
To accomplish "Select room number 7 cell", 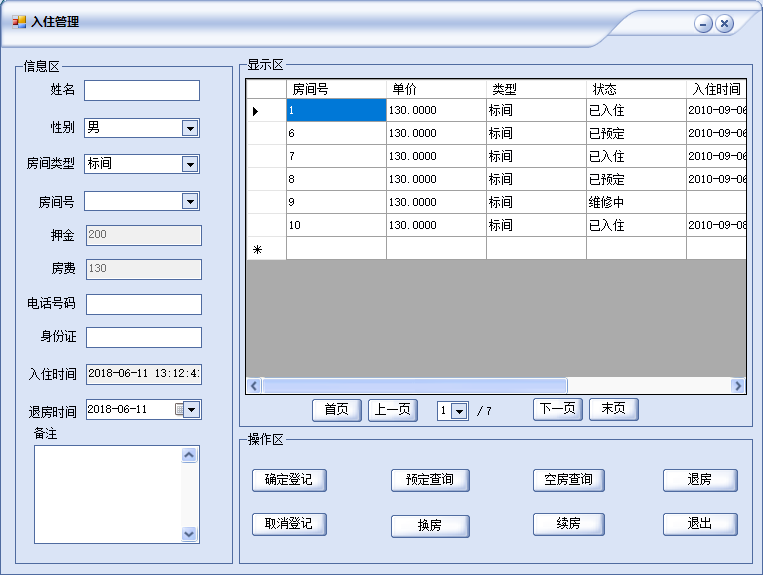I will [336, 156].
